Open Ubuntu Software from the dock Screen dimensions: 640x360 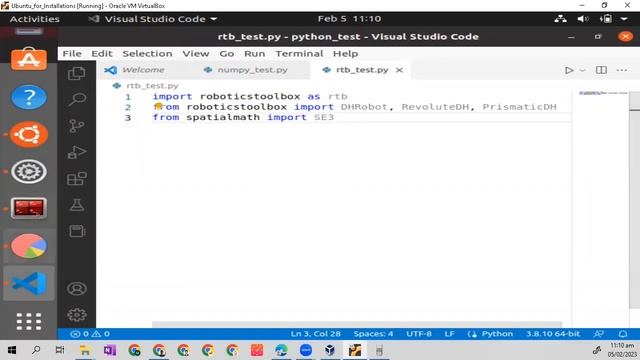click(29, 59)
